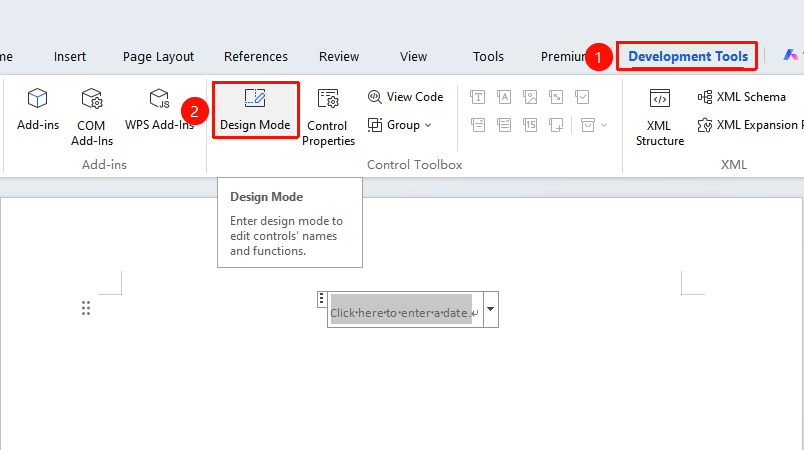
Task: Insert a rich text content control
Action: 477,97
